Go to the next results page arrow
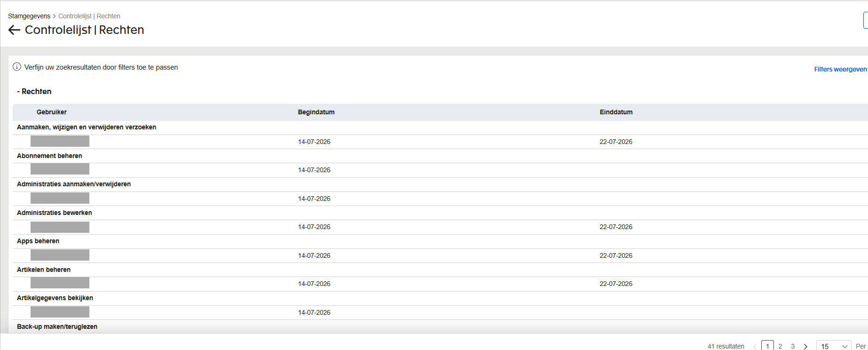Viewport: 868px width, 350px height. (x=805, y=346)
